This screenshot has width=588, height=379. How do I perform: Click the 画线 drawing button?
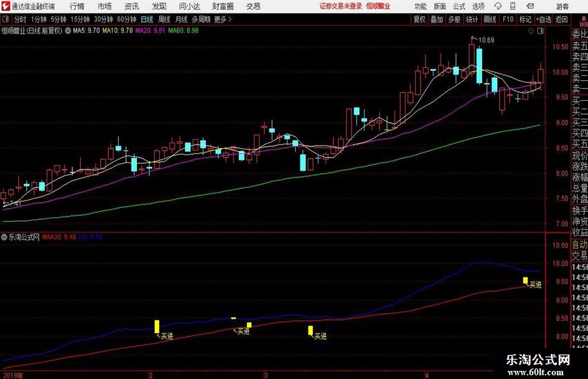point(490,19)
